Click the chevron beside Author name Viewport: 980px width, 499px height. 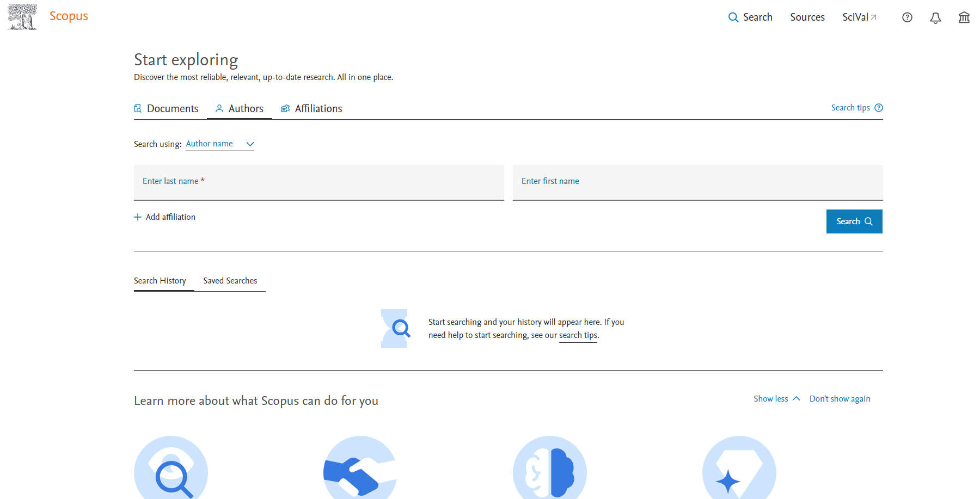[250, 144]
